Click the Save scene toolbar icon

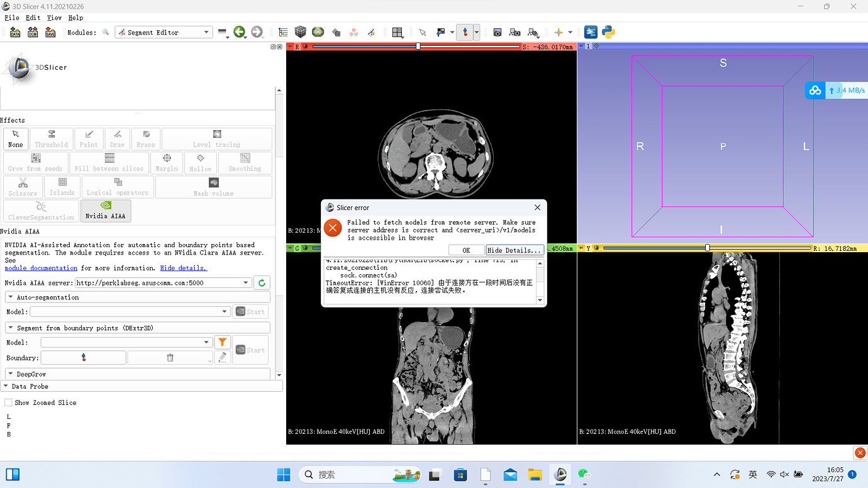50,32
